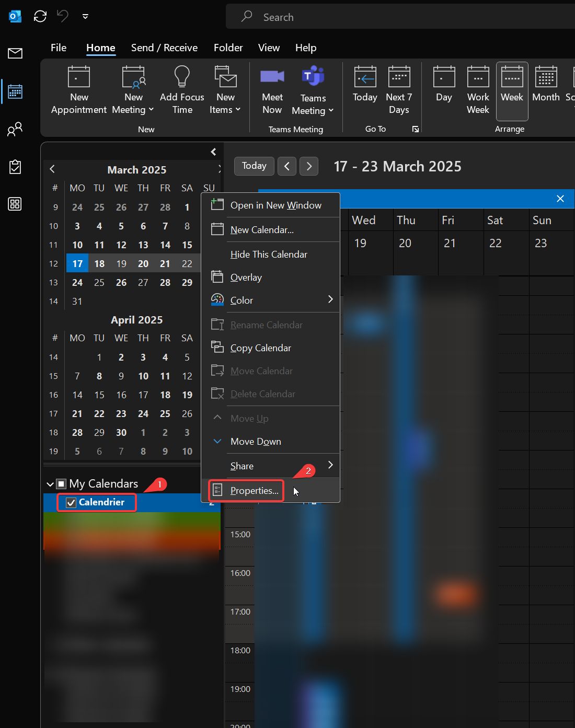Select Properties in the context menu
Screen dimensions: 575x728
coord(254,491)
